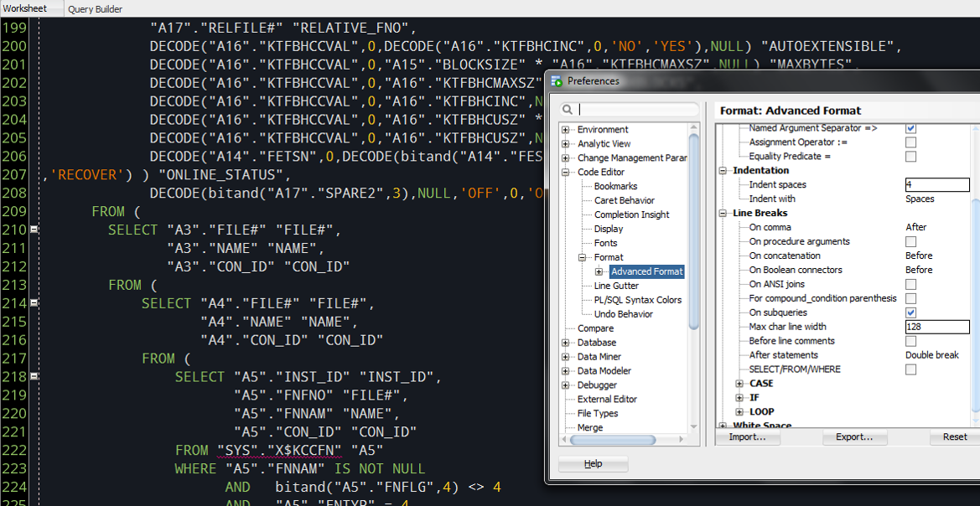
Task: Collapse the Code Editor node
Action: (566, 173)
